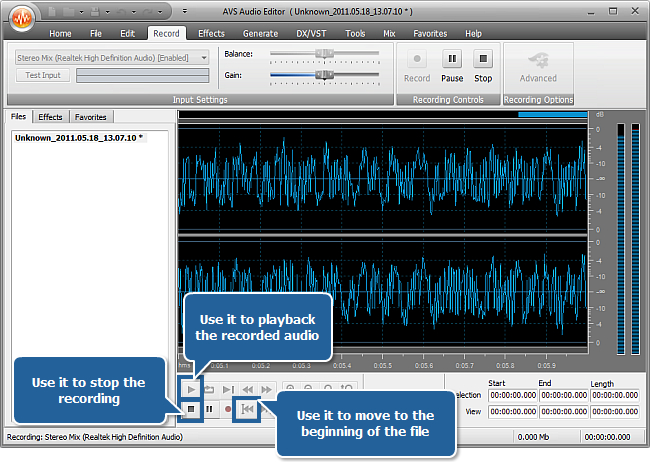Switch to the Effects panel tab

(50, 117)
